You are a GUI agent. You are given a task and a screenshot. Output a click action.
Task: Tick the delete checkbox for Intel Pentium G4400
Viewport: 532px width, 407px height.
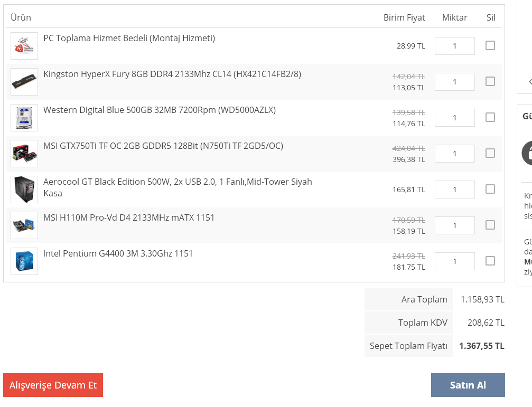[490, 261]
